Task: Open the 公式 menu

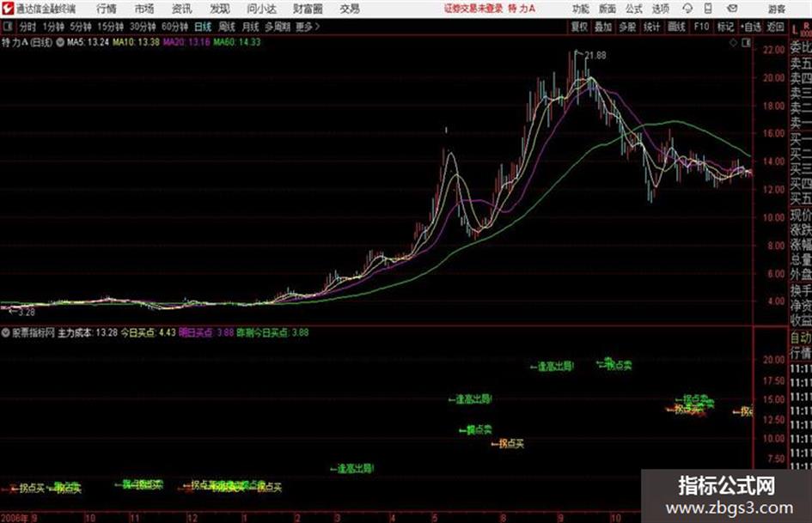Action: [633, 9]
